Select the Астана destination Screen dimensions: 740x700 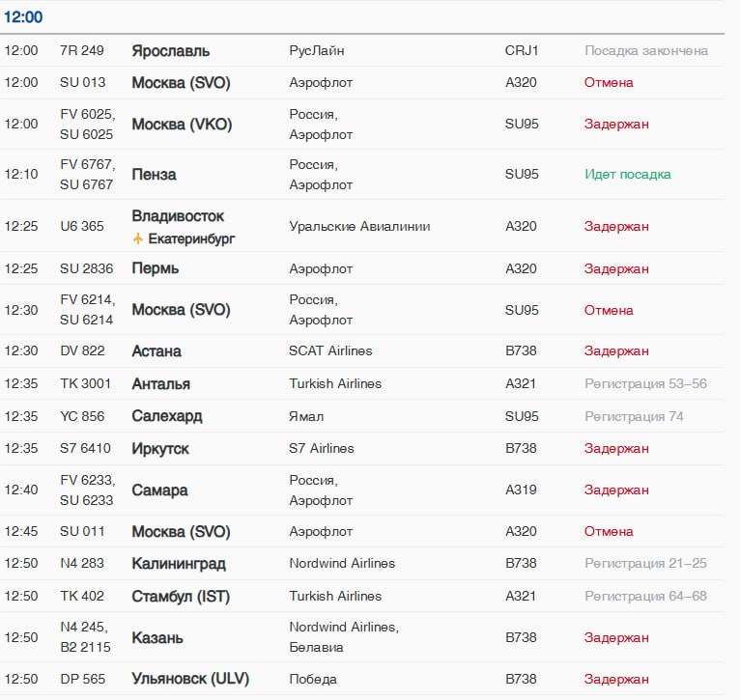click(x=157, y=350)
